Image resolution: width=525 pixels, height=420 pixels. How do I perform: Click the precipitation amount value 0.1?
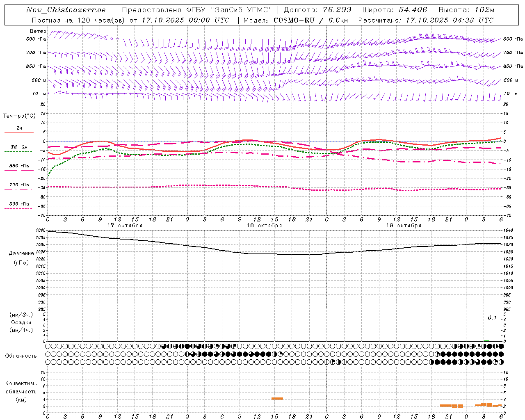(492, 318)
